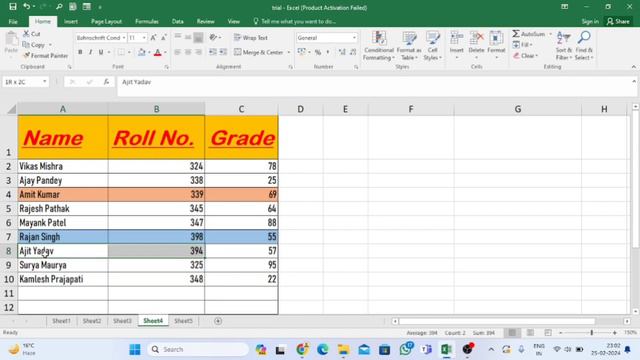Apply fill color with the paint bucket
640x360 pixels.
pyautogui.click(x=141, y=52)
